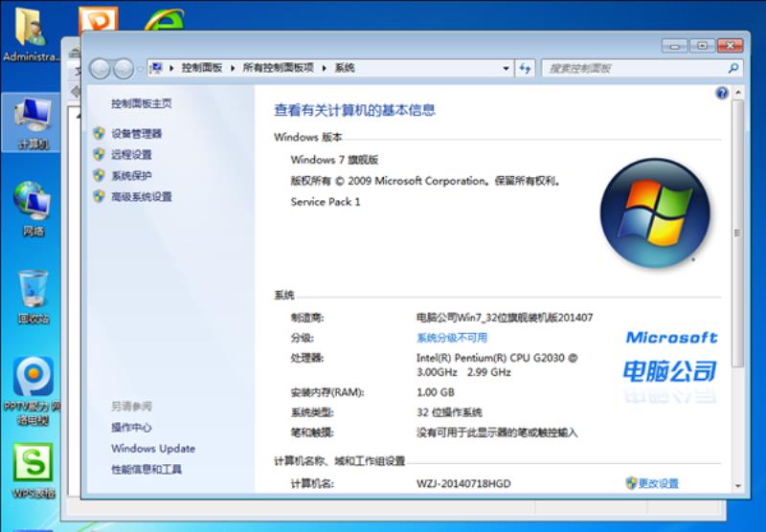766x532 pixels.
Task: Close the System window
Action: click(x=731, y=46)
